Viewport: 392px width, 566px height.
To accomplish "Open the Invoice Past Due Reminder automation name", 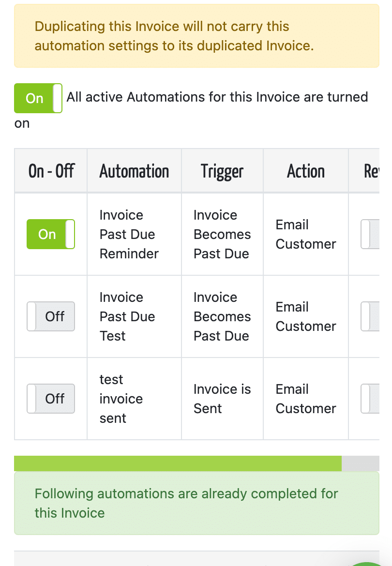I will 129,234.
